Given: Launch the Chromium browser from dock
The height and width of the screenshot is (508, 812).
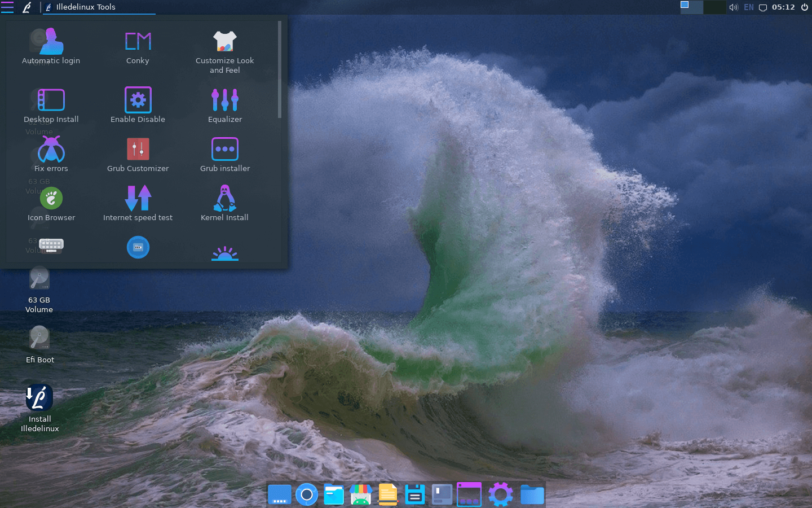Looking at the screenshot, I should point(307,494).
